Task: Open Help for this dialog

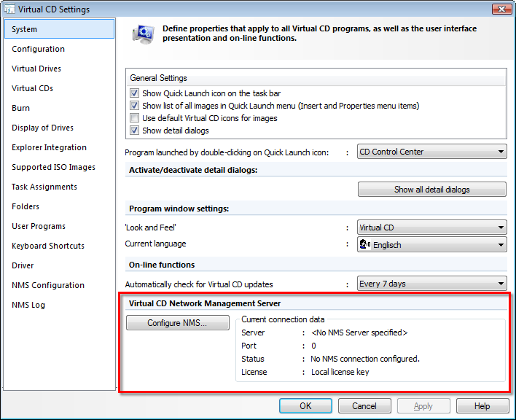Action: coord(482,406)
